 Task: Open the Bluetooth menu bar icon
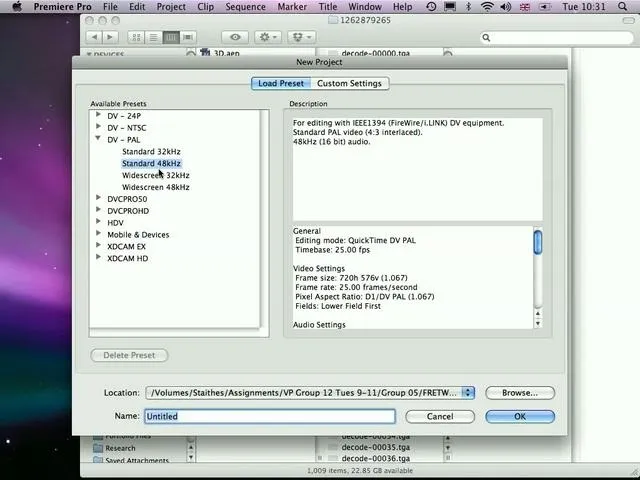pos(469,7)
